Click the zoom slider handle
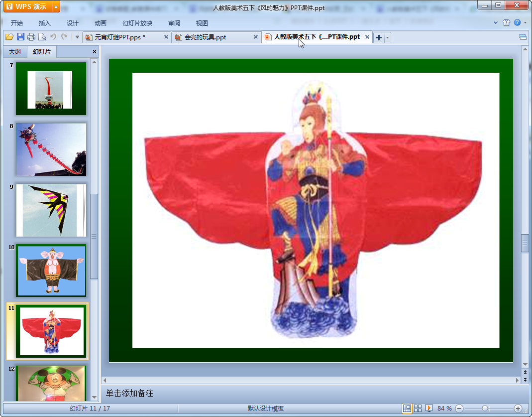The width and height of the screenshot is (532, 417). [485, 409]
